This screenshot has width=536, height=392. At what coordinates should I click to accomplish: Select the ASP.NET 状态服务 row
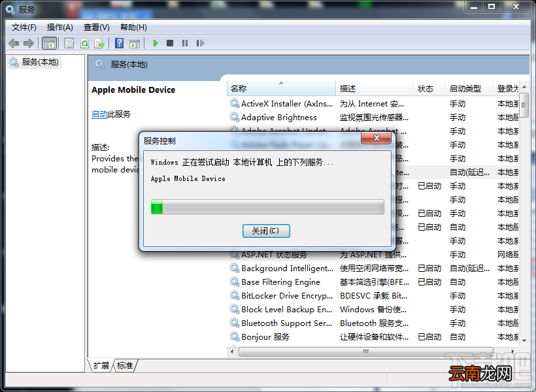coord(374,255)
